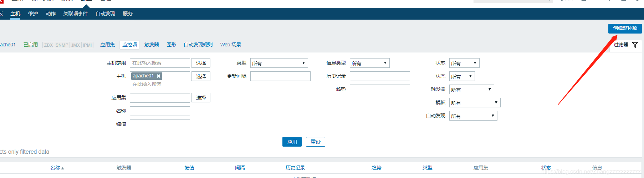Open the 自动发现 menu item
This screenshot has height=178, width=644.
click(105, 14)
